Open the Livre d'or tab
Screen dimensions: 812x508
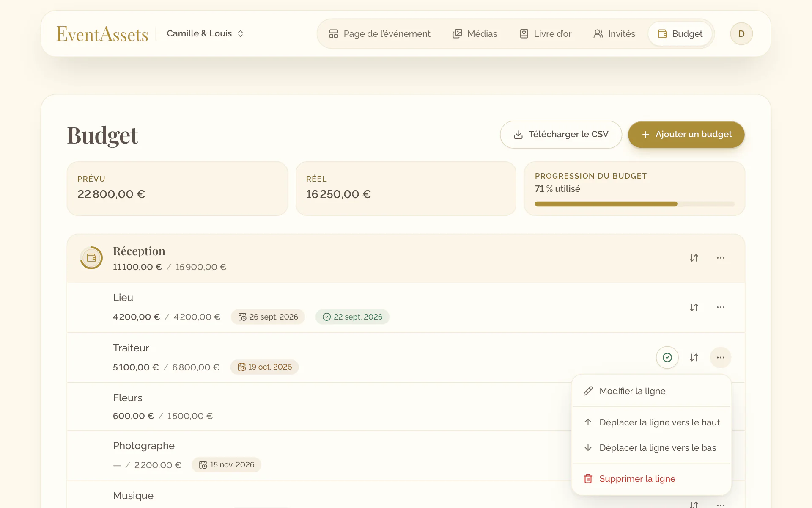click(545, 34)
